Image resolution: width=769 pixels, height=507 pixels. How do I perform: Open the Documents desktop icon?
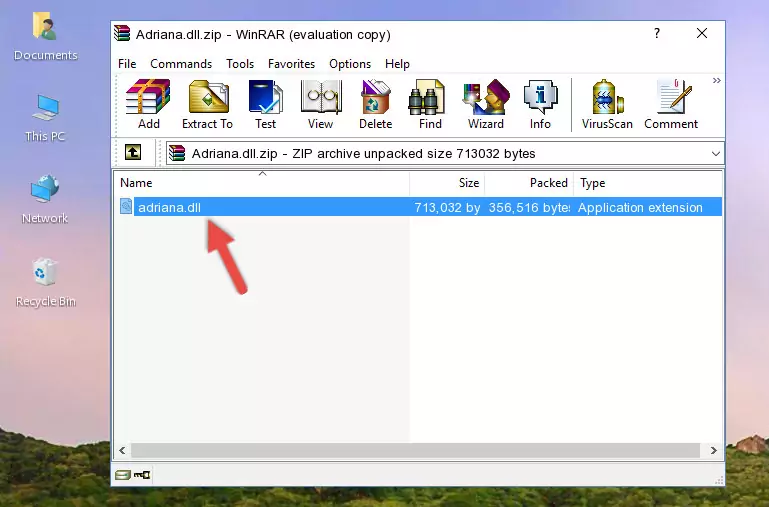(46, 36)
